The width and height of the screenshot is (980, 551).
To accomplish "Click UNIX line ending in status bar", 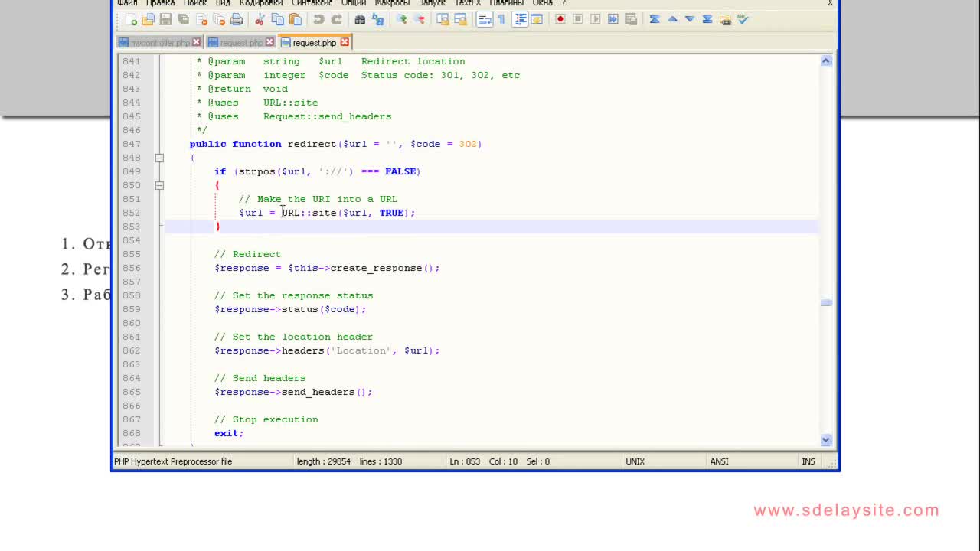I will pyautogui.click(x=635, y=461).
